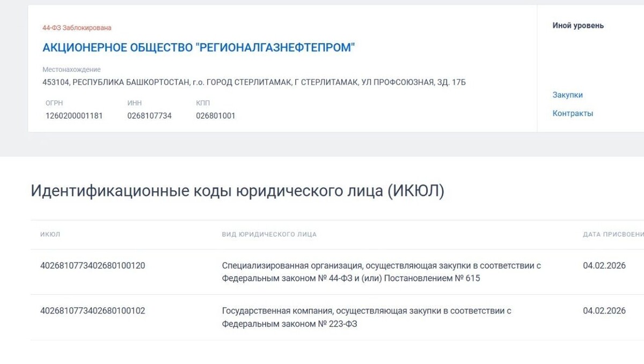The image size is (644, 364).
Task: Click the ВИД ЮРИДИЧЕСКОГО ЛИЦА column header
Action: pos(270,234)
